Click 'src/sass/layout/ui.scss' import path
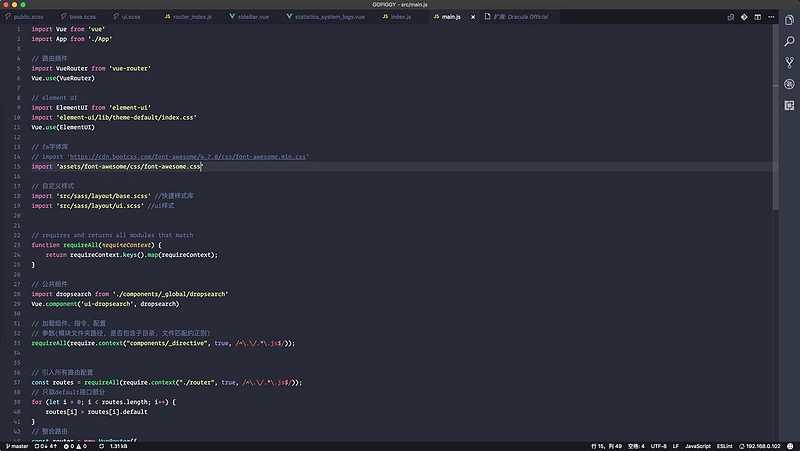This screenshot has height=451, width=800. (x=100, y=206)
